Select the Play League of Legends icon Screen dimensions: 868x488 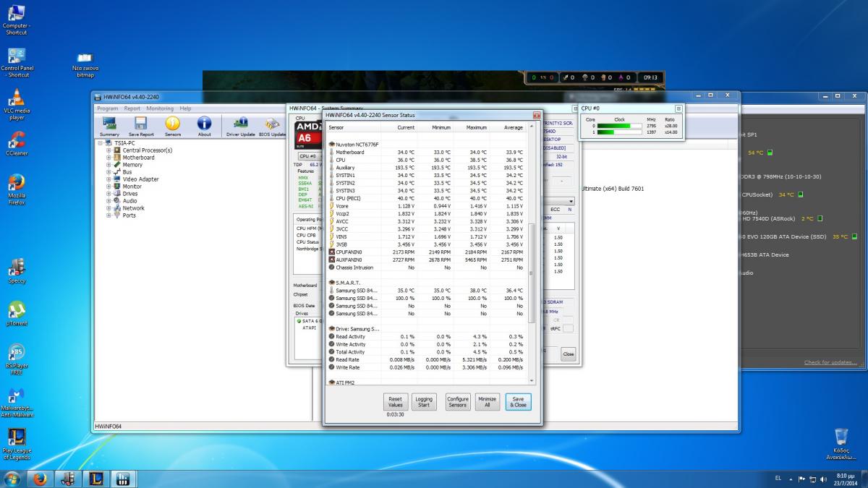pyautogui.click(x=17, y=444)
